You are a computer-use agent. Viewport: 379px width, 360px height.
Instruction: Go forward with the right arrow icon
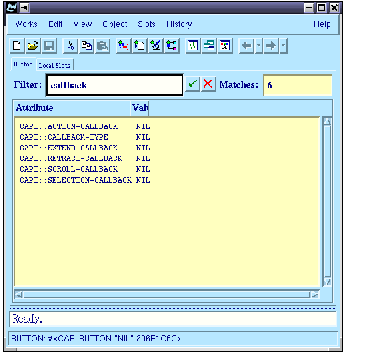point(272,46)
